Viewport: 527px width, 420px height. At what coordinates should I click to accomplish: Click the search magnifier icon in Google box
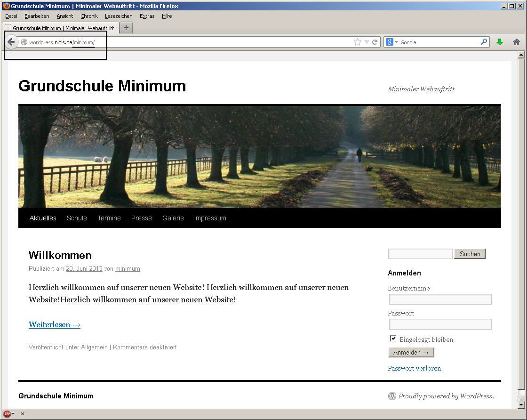click(x=484, y=42)
